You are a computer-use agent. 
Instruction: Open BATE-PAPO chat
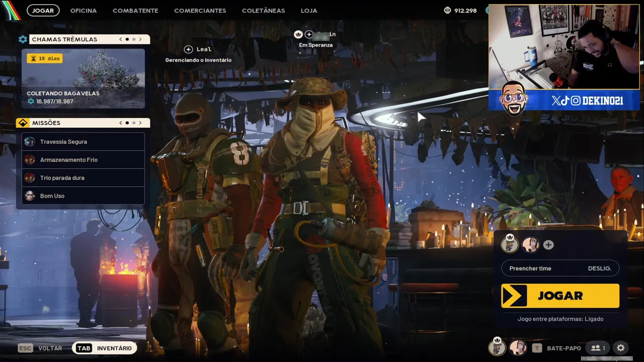coord(563,348)
